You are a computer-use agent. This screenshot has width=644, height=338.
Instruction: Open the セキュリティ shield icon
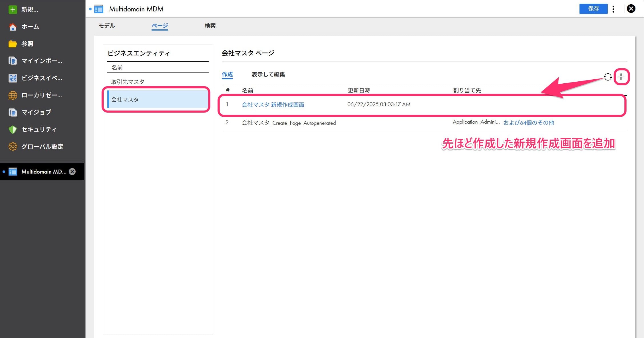point(13,129)
